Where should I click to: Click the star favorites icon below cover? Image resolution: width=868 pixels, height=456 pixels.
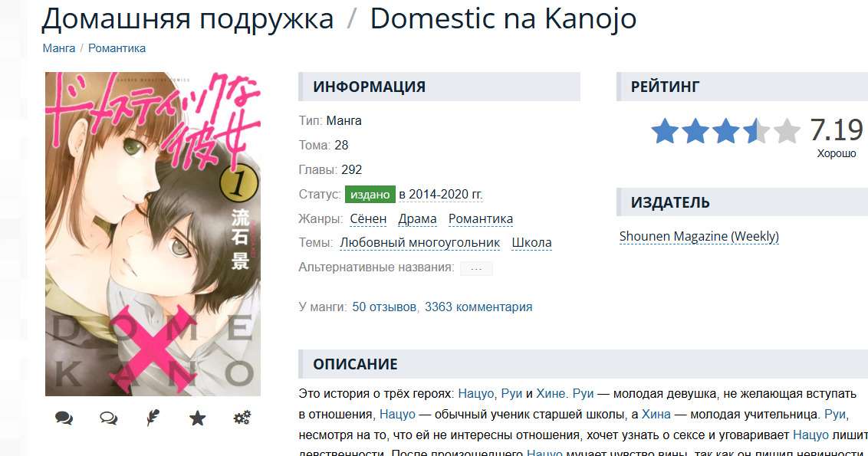(198, 418)
